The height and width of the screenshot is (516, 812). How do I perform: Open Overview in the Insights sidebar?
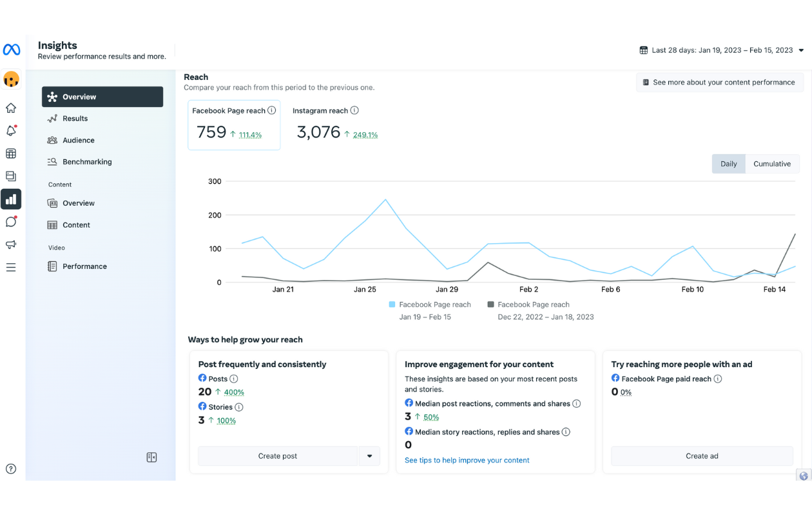(102, 97)
